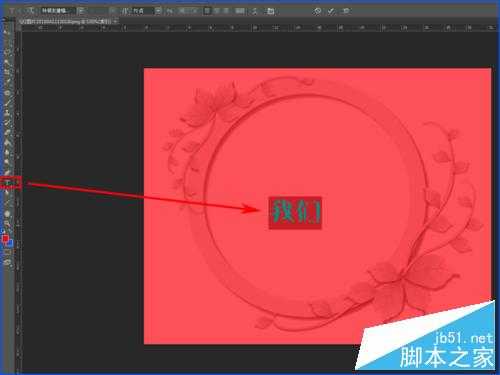Select the Clone Stamp tool
This screenshot has height=375, width=500.
click(7, 113)
